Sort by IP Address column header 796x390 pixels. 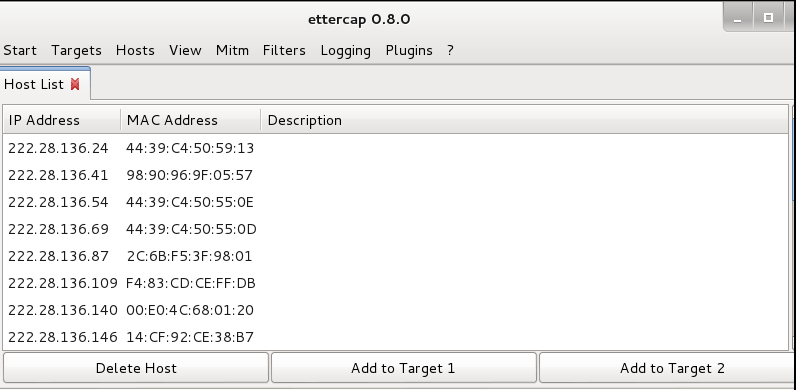click(x=62, y=120)
